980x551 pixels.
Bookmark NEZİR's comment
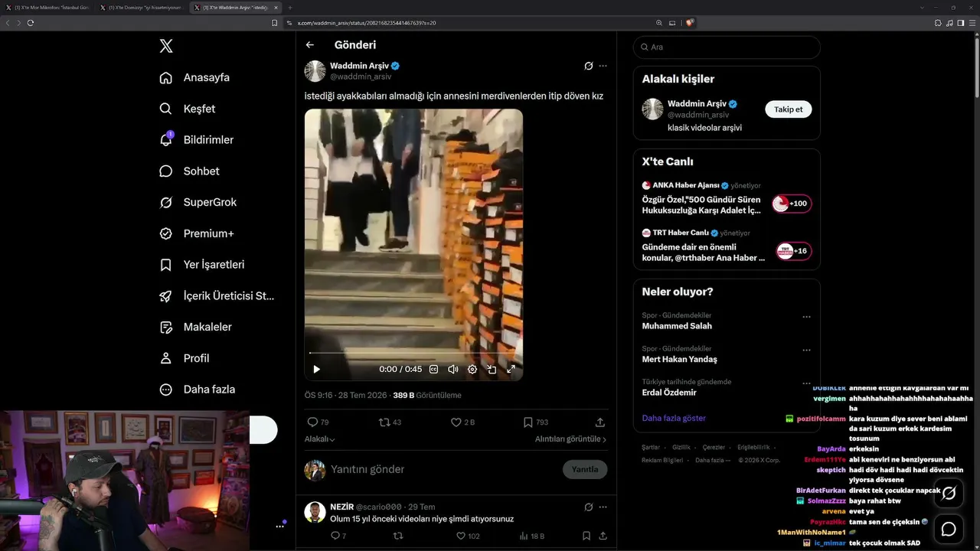pos(586,536)
